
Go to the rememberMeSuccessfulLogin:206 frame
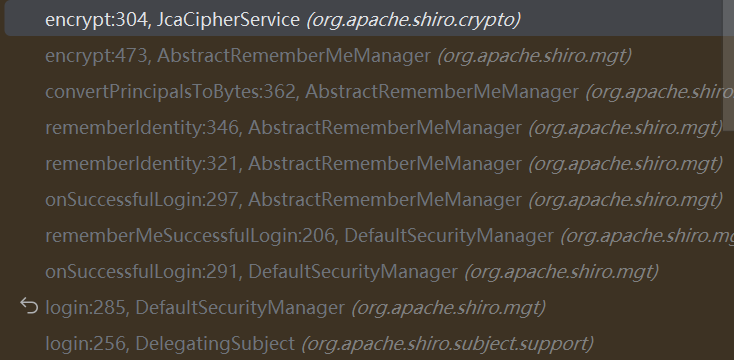364,235
